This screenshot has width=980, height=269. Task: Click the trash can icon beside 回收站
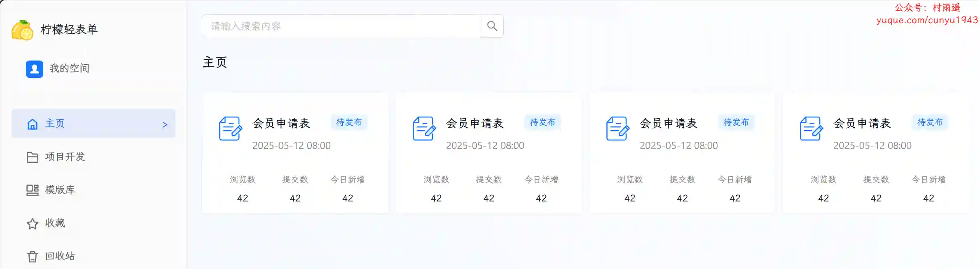coord(32,257)
